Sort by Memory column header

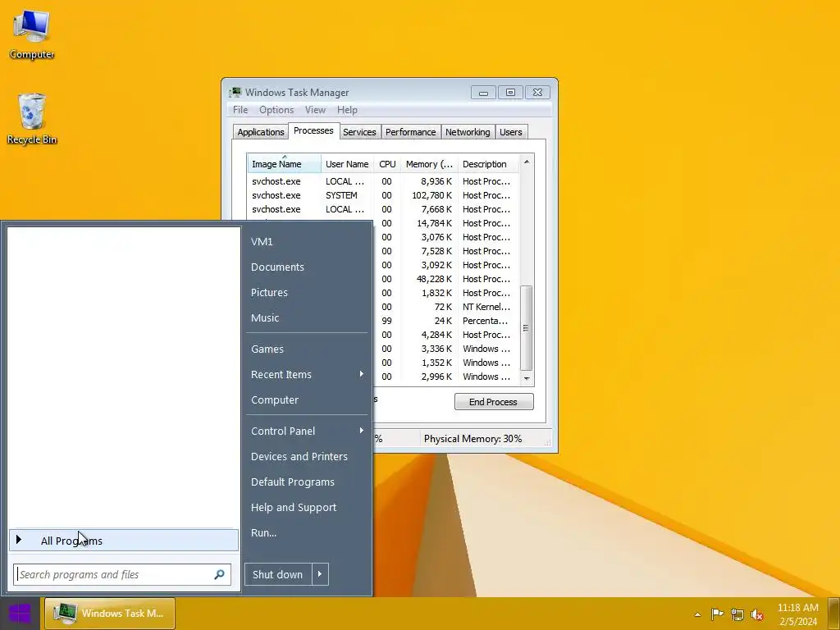[x=429, y=164]
